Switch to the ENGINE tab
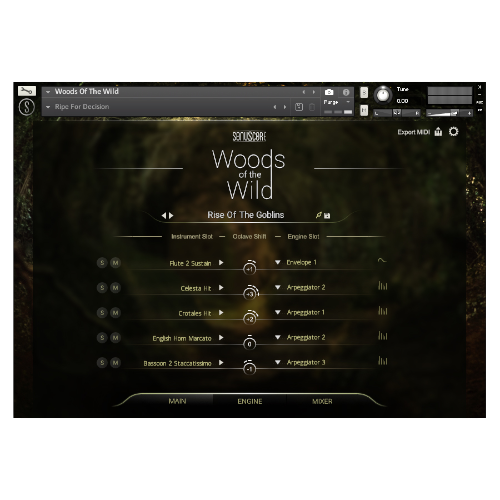 [x=250, y=401]
